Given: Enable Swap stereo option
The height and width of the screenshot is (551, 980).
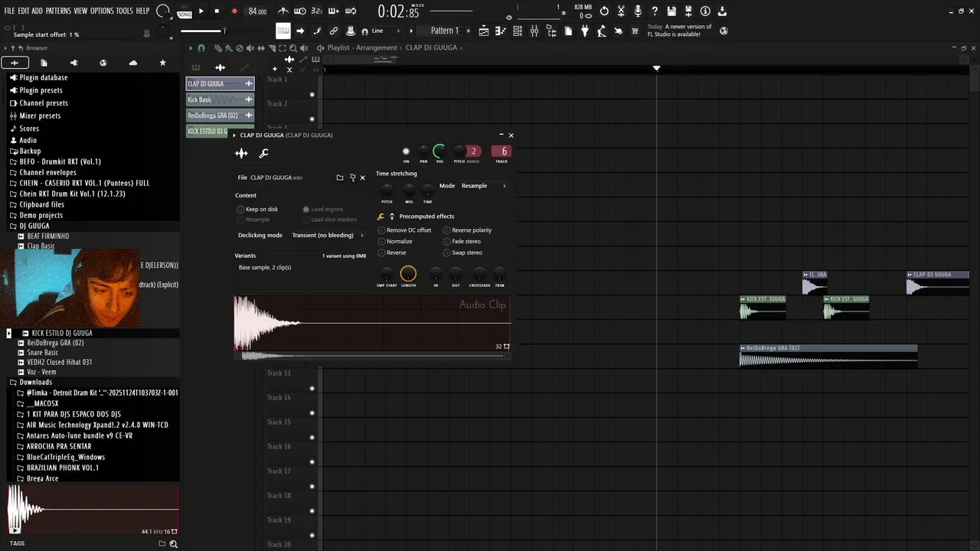Looking at the screenshot, I should click(463, 253).
